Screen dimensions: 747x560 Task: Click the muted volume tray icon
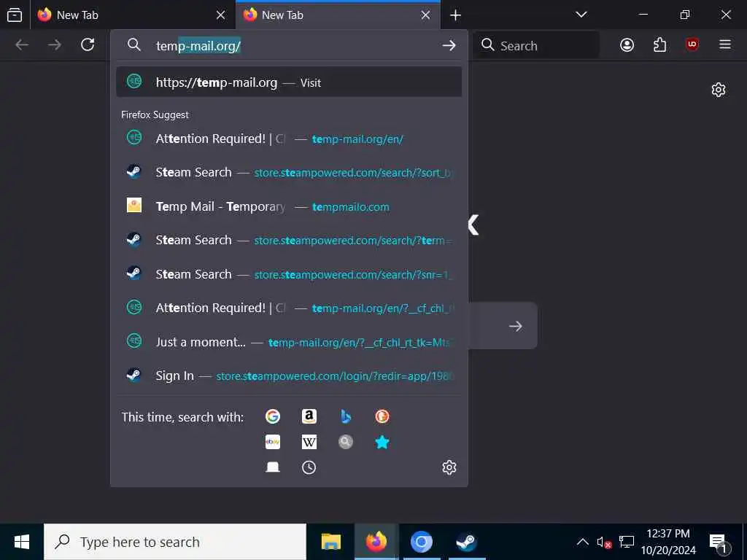pos(603,542)
